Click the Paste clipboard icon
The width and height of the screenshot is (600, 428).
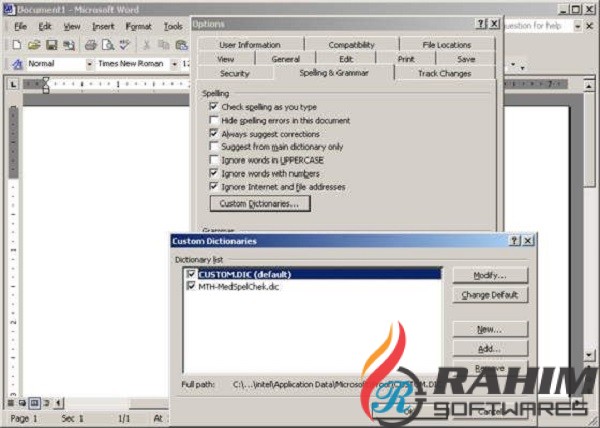click(181, 45)
